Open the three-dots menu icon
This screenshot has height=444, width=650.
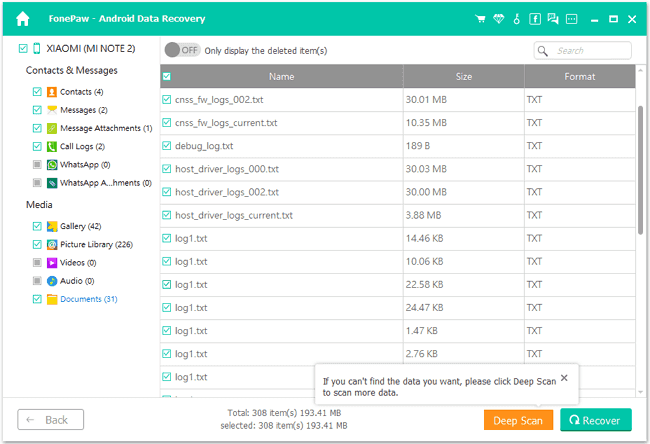(x=571, y=18)
